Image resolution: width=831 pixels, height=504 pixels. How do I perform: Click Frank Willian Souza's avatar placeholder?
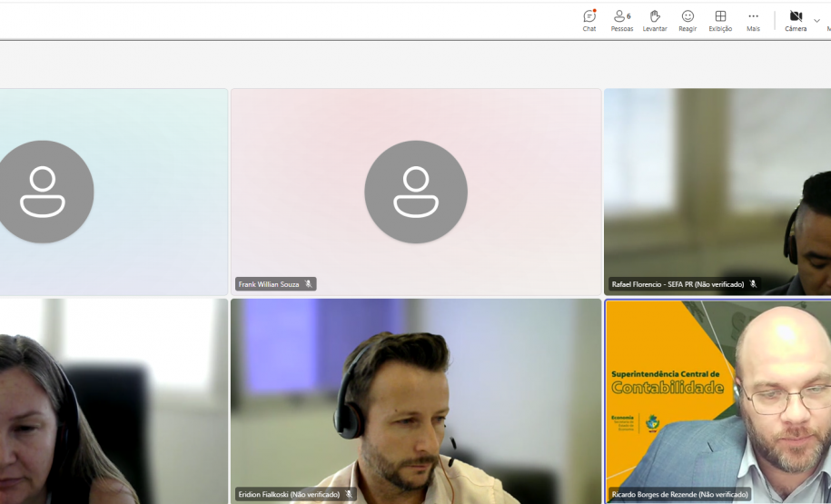416,192
